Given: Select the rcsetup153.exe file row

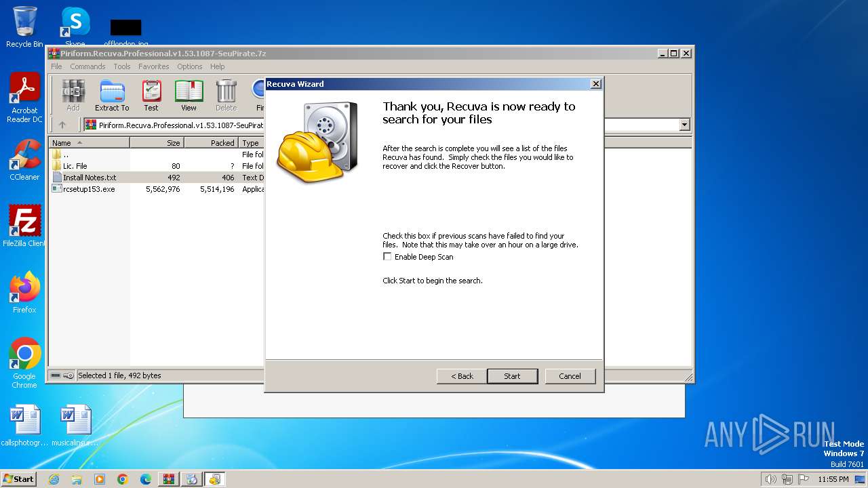Looking at the screenshot, I should pyautogui.click(x=157, y=189).
